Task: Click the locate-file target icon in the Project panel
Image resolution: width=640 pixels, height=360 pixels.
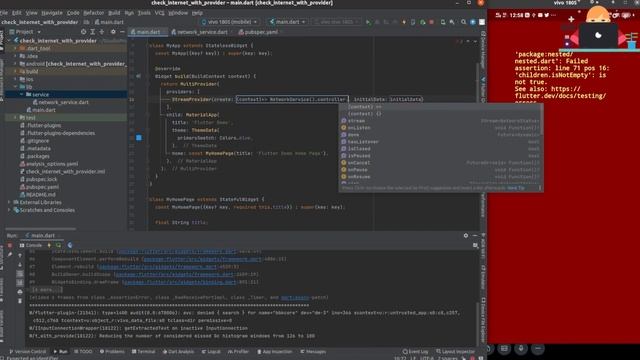Action: coord(83,32)
